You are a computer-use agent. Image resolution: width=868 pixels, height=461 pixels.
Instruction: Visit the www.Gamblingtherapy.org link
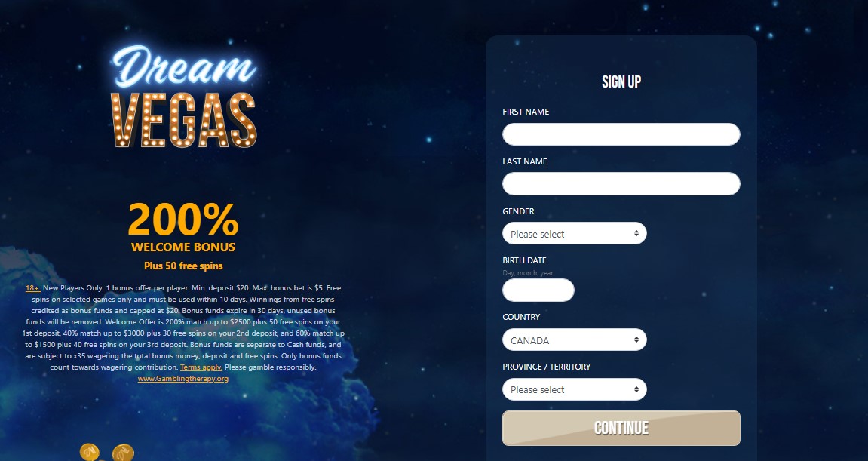(x=183, y=379)
